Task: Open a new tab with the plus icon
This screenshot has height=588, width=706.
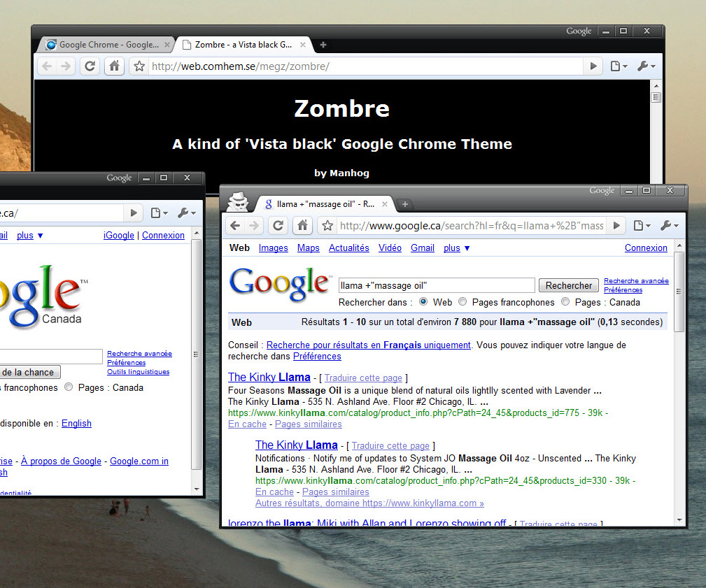Action: (x=404, y=204)
